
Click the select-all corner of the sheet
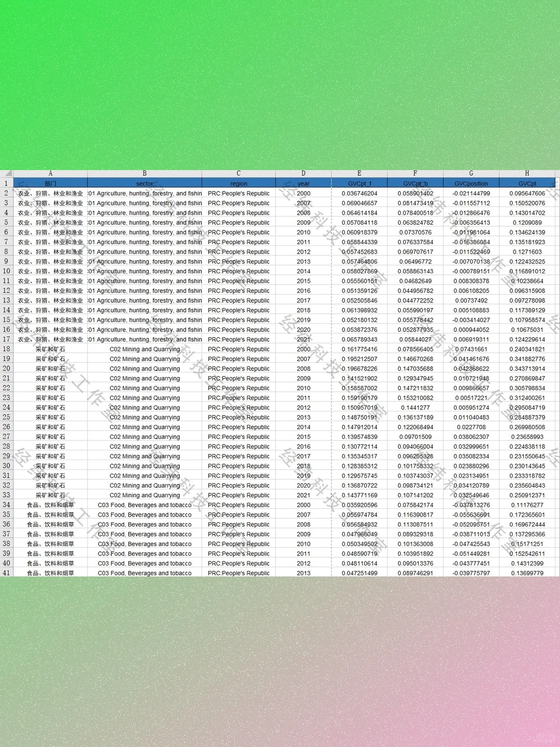tap(6, 173)
